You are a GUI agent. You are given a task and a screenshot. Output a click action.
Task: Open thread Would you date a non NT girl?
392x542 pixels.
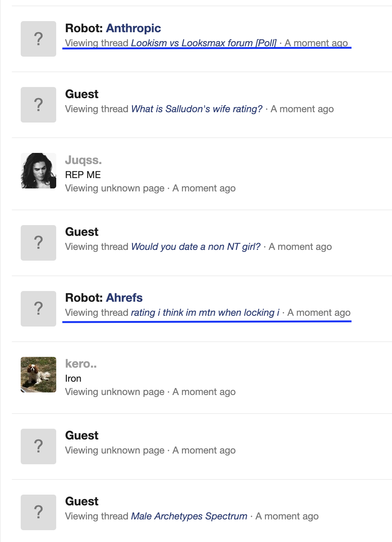[196, 247]
